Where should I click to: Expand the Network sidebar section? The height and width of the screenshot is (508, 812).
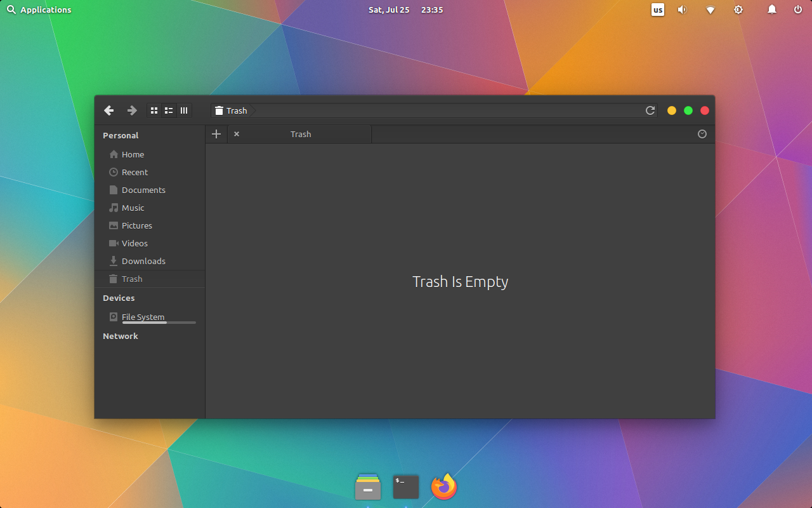click(x=121, y=336)
